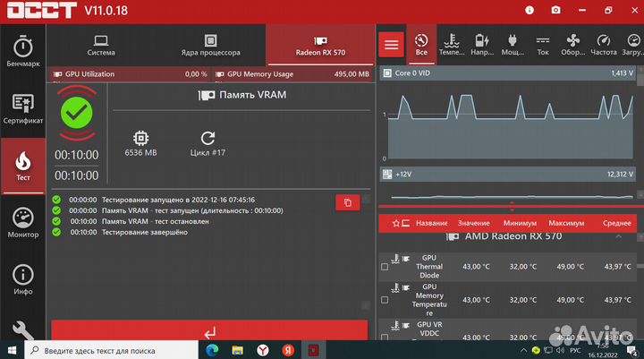Viewport: 644px width, 359px height.
Task: Take a screenshot with camera icon
Action: point(555,10)
